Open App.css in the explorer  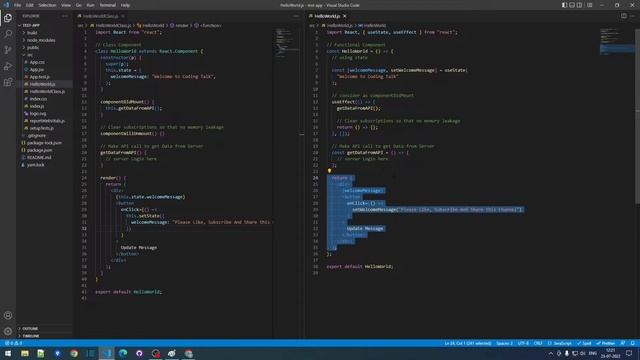click(x=37, y=62)
